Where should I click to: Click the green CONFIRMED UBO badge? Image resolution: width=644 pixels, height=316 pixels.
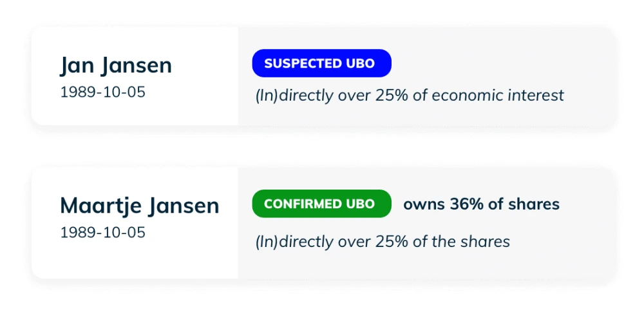click(x=321, y=204)
